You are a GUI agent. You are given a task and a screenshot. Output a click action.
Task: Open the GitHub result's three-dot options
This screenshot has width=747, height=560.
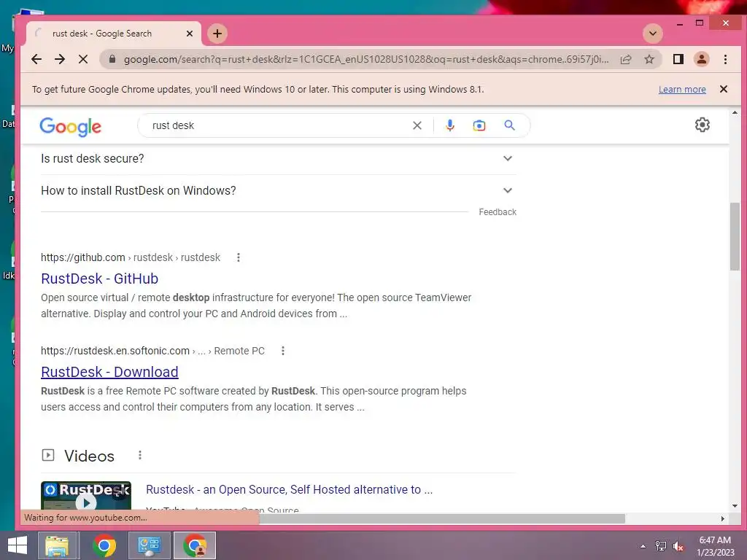[239, 257]
